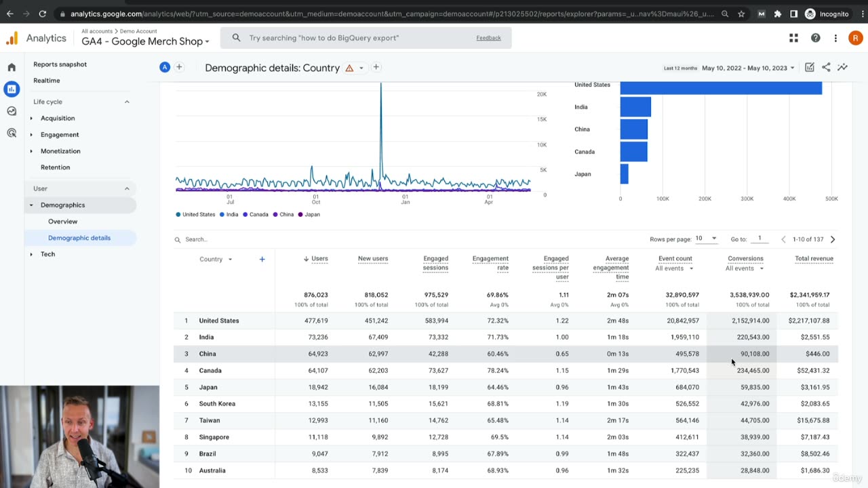This screenshot has height=488, width=868.
Task: Bookmark this page with star icon
Action: click(x=741, y=14)
